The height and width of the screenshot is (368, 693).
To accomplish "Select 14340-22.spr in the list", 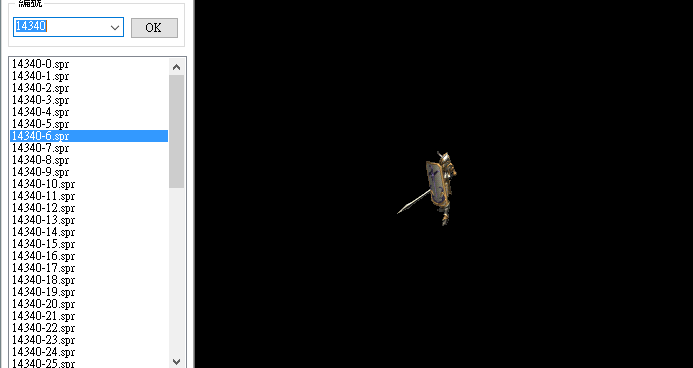I will [x=89, y=328].
